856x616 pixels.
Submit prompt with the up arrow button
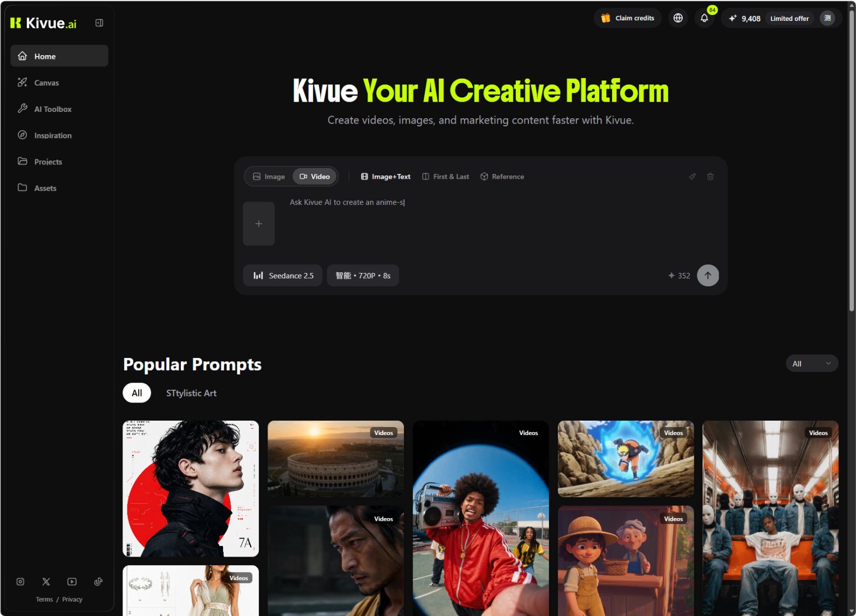[708, 276]
